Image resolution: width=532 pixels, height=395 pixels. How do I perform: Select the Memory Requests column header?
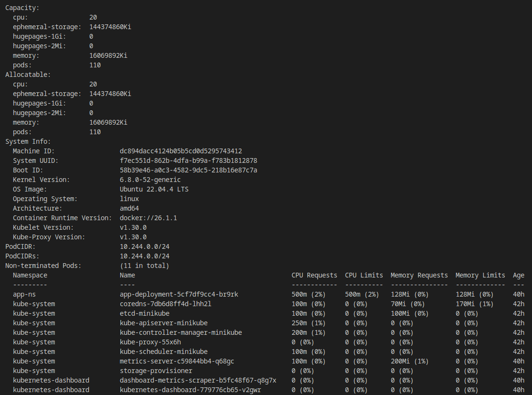click(419, 275)
